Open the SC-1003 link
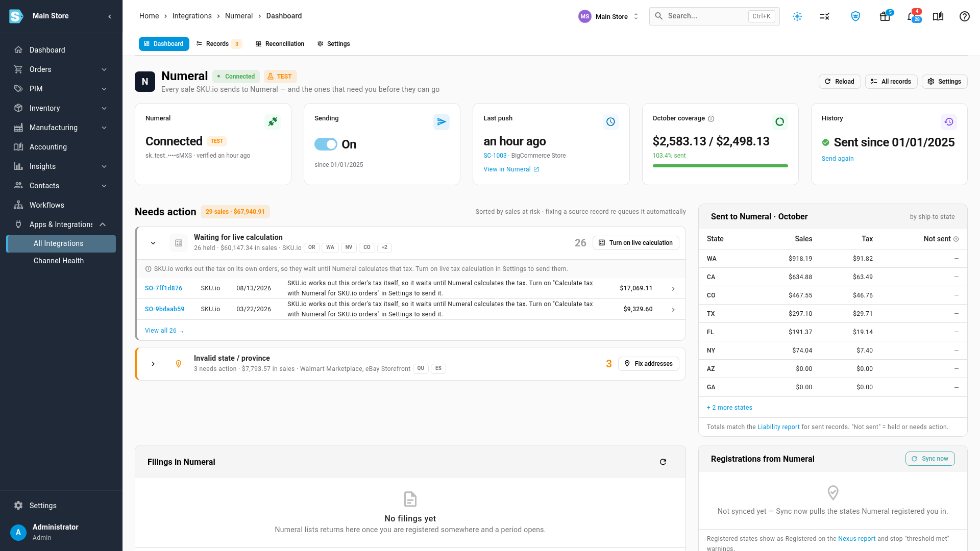This screenshot has height=551, width=980. (495, 156)
